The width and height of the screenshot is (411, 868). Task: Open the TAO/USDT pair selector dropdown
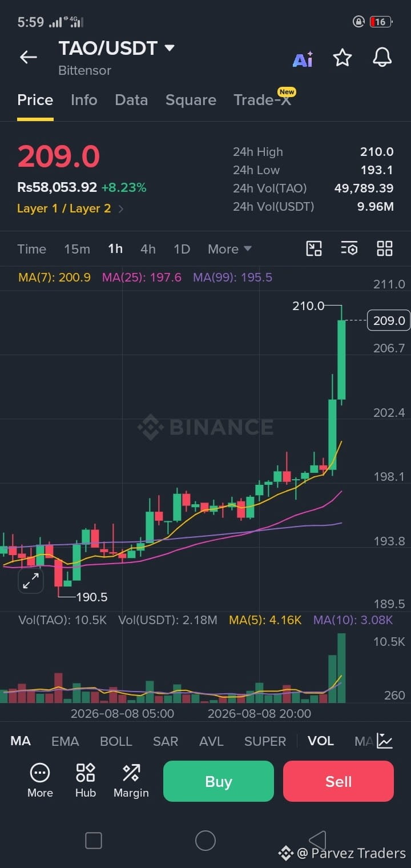[116, 49]
